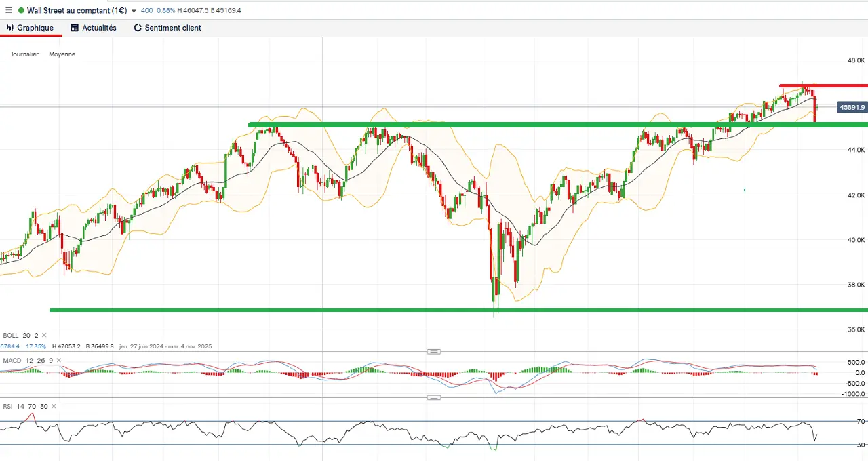The height and width of the screenshot is (461, 868).
Task: Remove the RSI indicator with its X
Action: click(54, 406)
